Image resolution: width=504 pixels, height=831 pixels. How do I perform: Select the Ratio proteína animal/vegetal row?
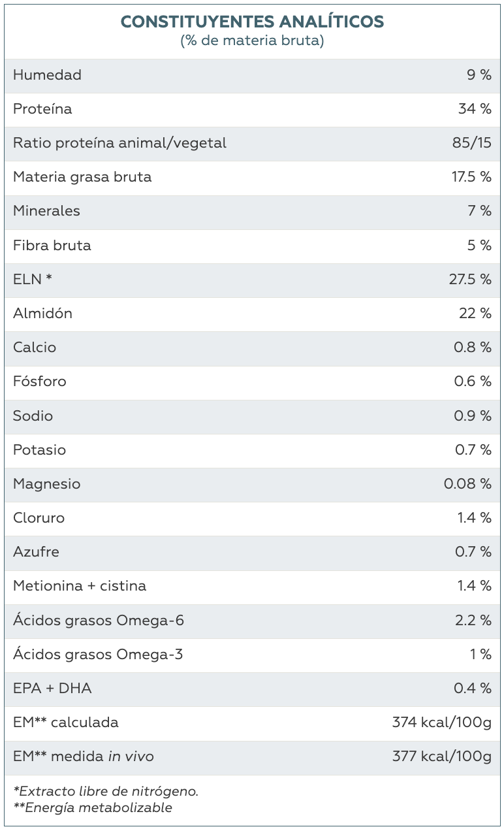tap(252, 143)
